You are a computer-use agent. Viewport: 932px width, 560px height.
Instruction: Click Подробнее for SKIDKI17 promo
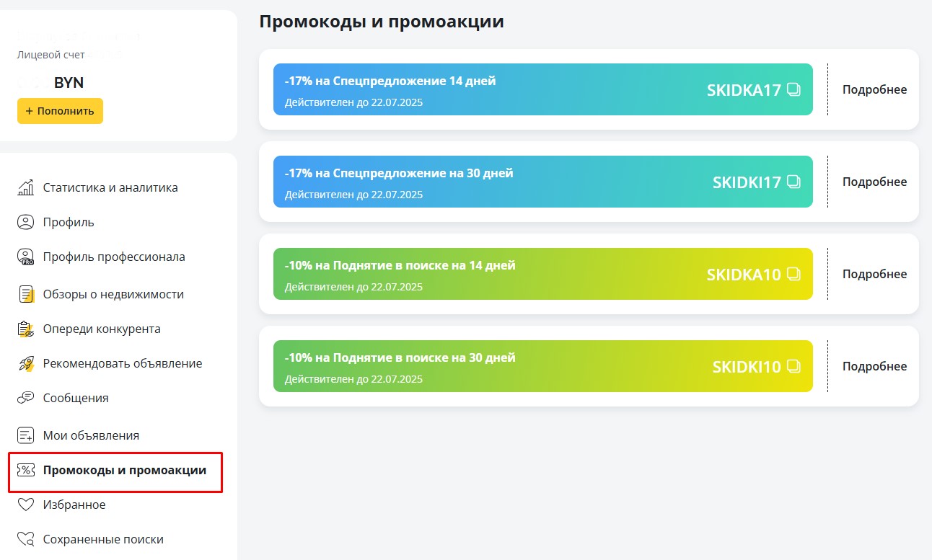click(874, 182)
